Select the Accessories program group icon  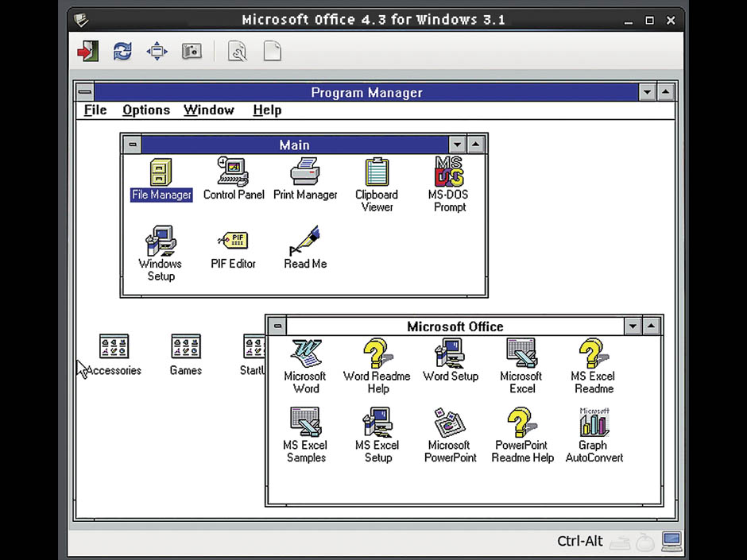tap(114, 355)
